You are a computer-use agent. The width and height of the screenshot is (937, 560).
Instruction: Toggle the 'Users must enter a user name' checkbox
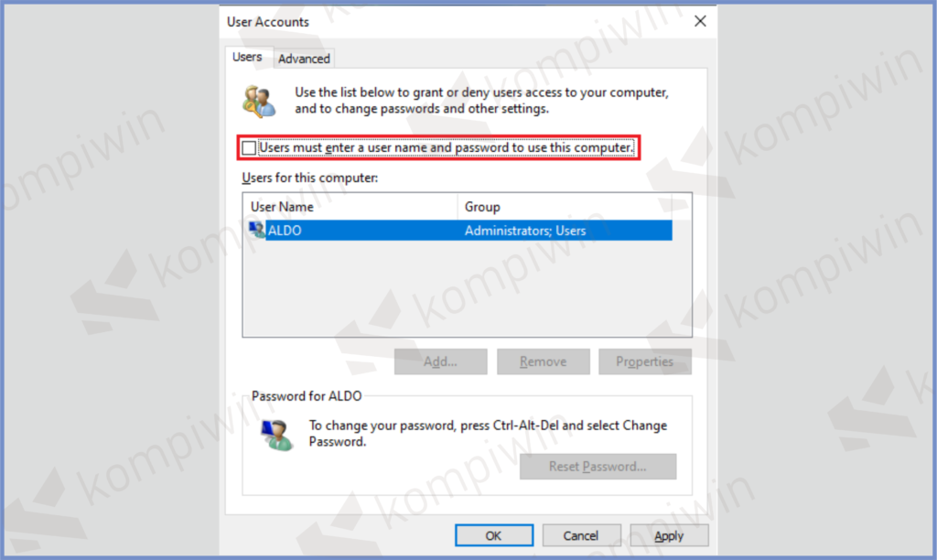tap(249, 147)
